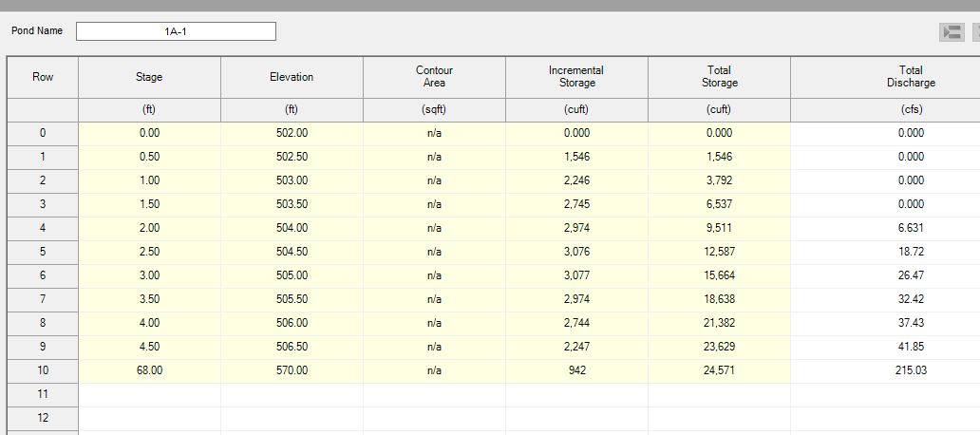Click Total Discharge cell 215.03
980x435 pixels.
coord(886,370)
